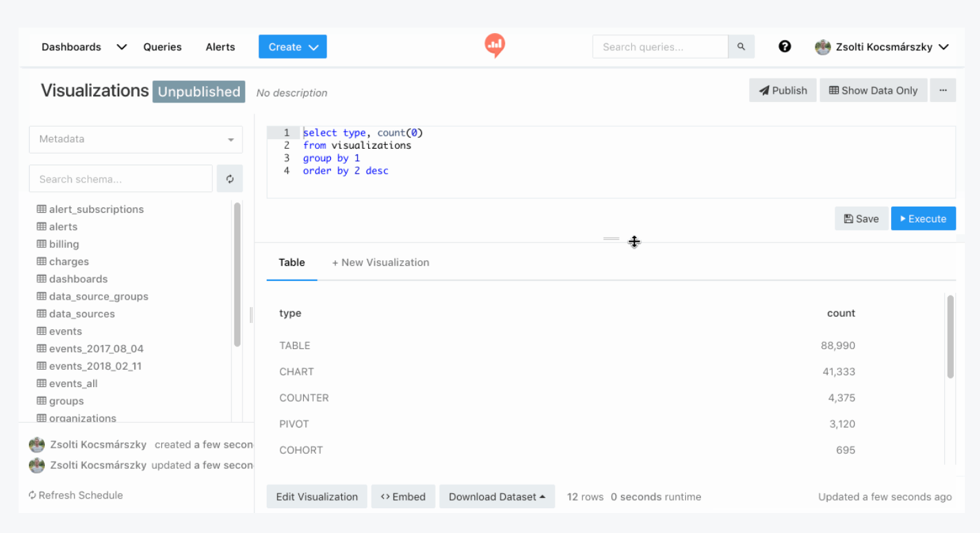Click table icon beside charges
This screenshot has height=533, width=980.
[x=41, y=262]
